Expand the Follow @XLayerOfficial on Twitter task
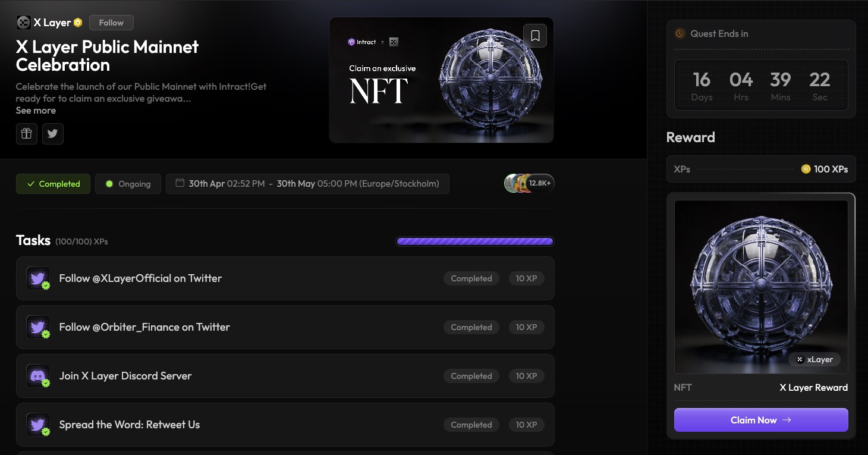The height and width of the screenshot is (455, 868). point(140,278)
